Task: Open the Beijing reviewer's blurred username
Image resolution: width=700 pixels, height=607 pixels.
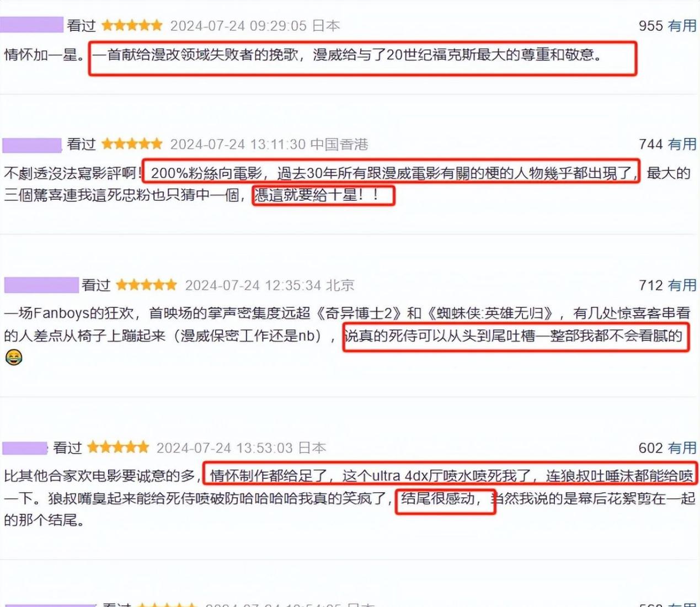Action: click(x=41, y=285)
